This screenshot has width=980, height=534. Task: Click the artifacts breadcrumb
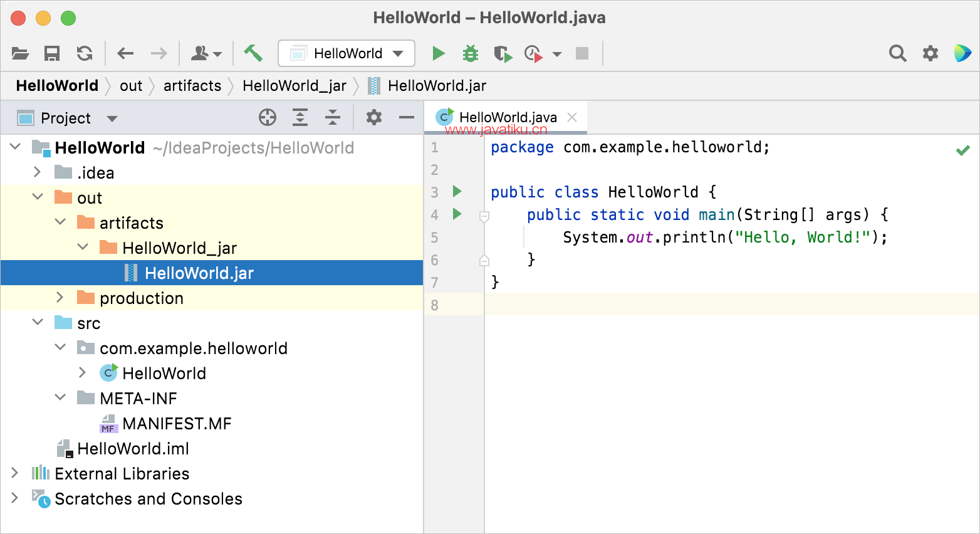192,86
